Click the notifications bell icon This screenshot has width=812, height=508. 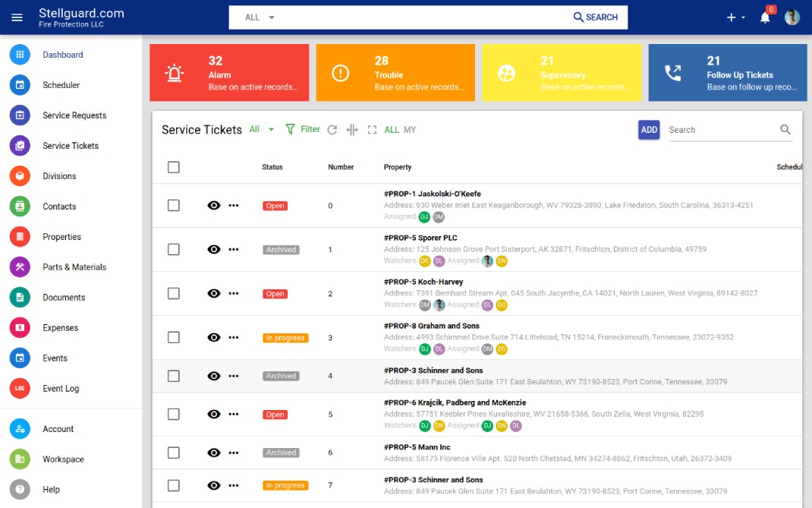(x=765, y=17)
